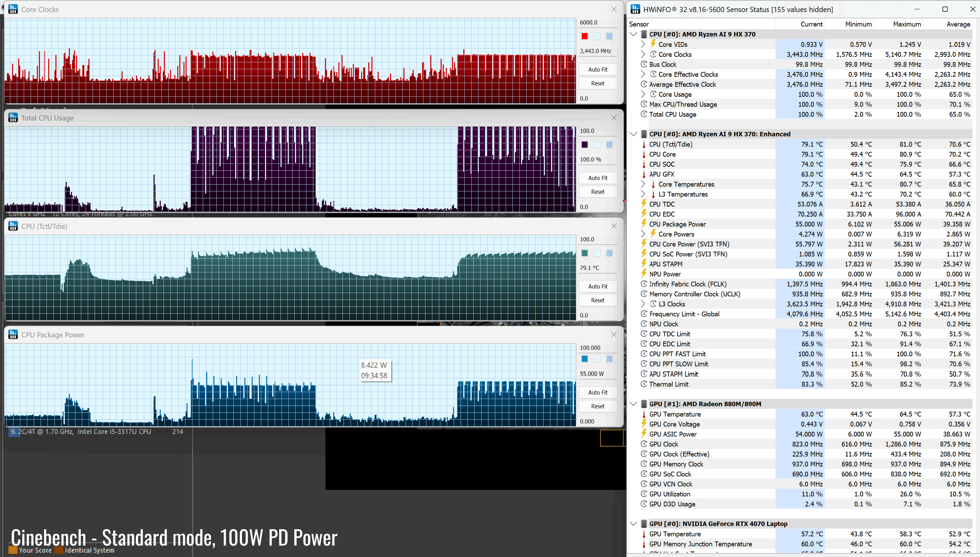The image size is (980, 557).
Task: Click the Sensor column header
Action: click(701, 24)
